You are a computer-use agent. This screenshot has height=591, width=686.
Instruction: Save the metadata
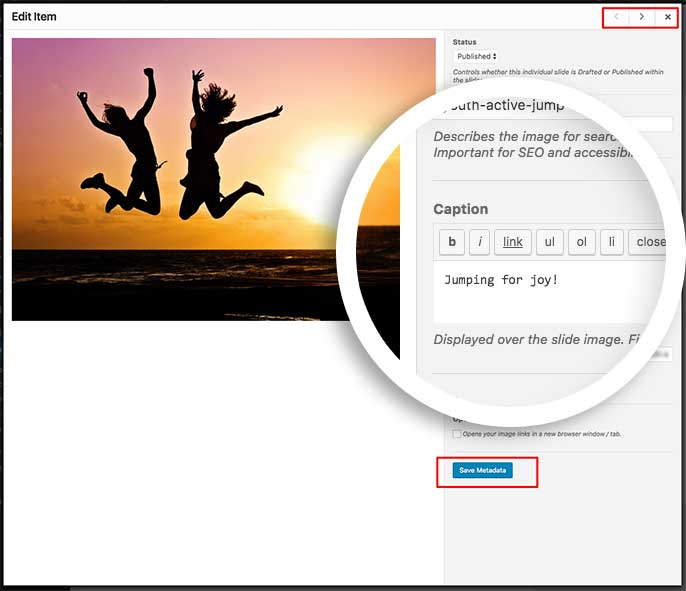(x=483, y=470)
